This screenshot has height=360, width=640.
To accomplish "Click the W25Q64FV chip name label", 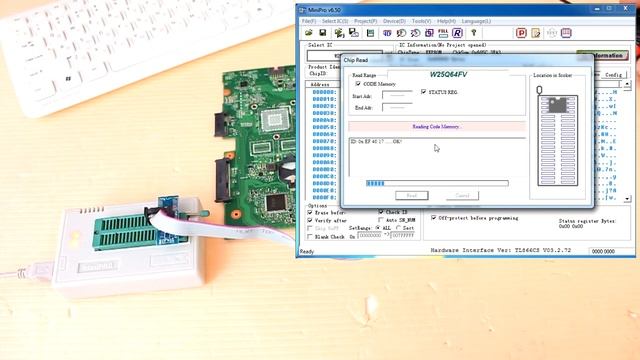I will coord(448,74).
